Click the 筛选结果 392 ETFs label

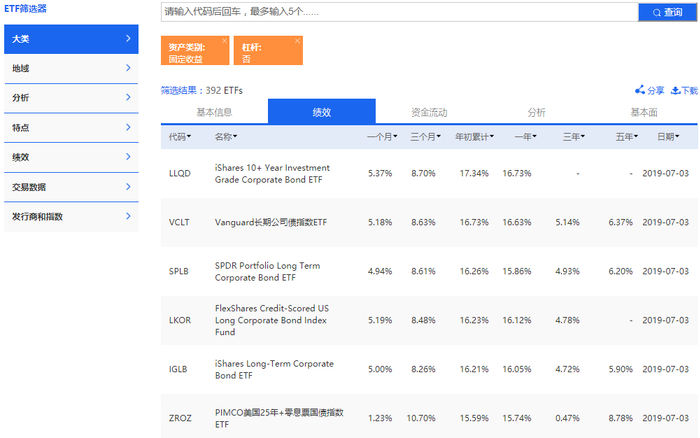point(202,91)
